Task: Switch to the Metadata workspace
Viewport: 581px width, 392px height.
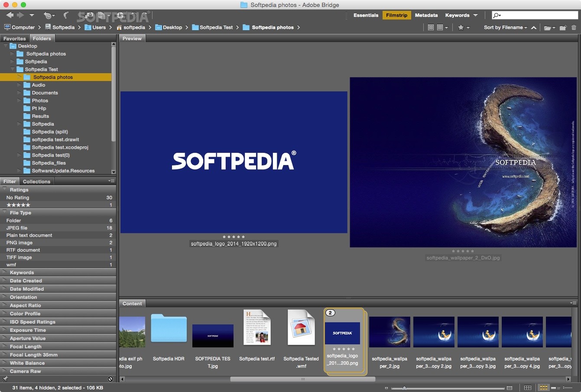Action: pos(426,15)
